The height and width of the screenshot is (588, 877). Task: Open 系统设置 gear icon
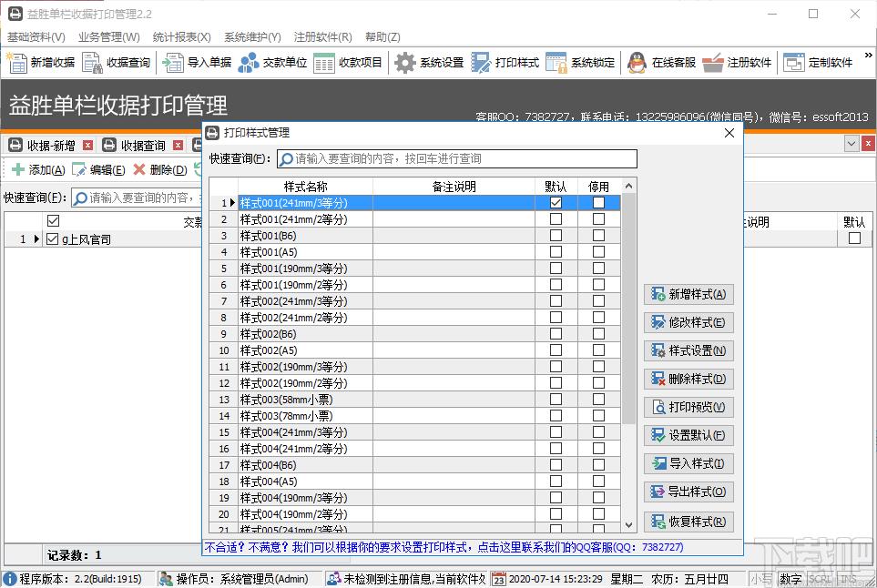[x=405, y=63]
